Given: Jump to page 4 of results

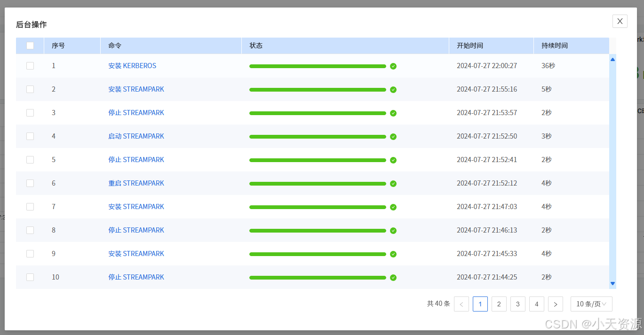Looking at the screenshot, I should (537, 304).
